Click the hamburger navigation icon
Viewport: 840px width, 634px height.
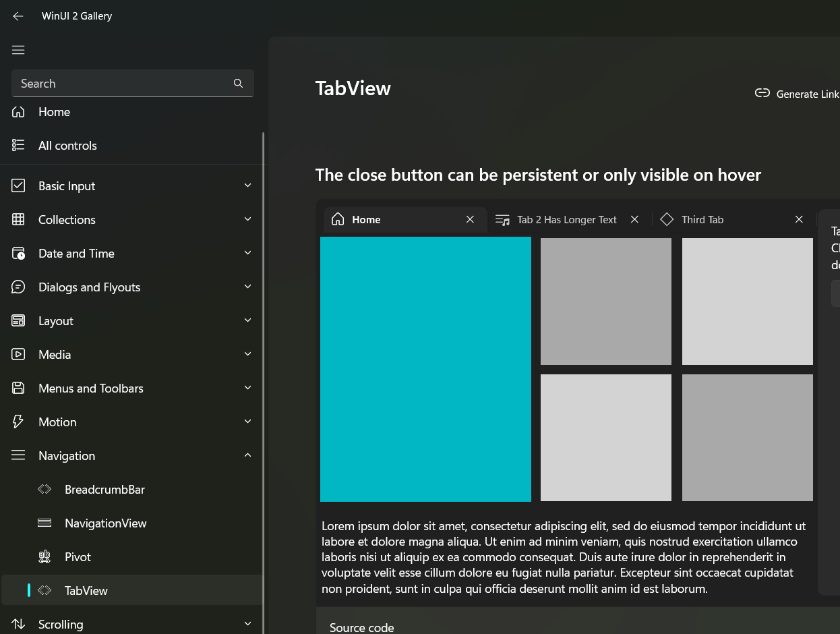(18, 49)
